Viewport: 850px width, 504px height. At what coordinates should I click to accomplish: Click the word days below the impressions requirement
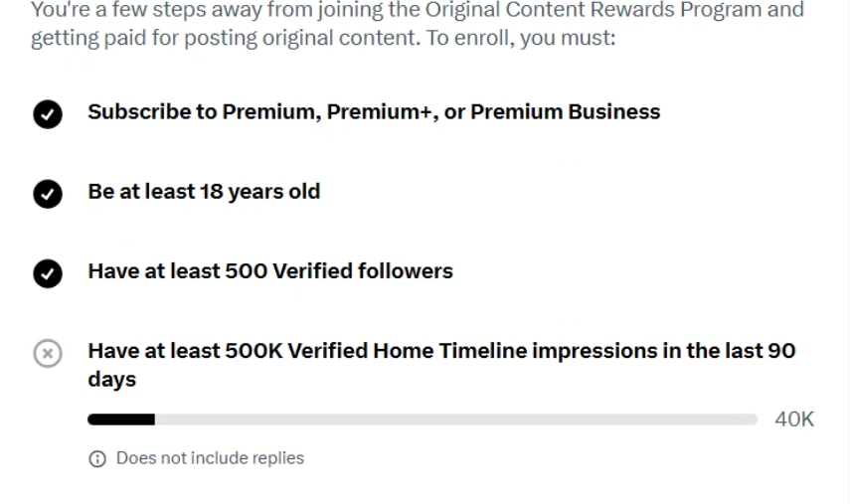click(x=112, y=380)
